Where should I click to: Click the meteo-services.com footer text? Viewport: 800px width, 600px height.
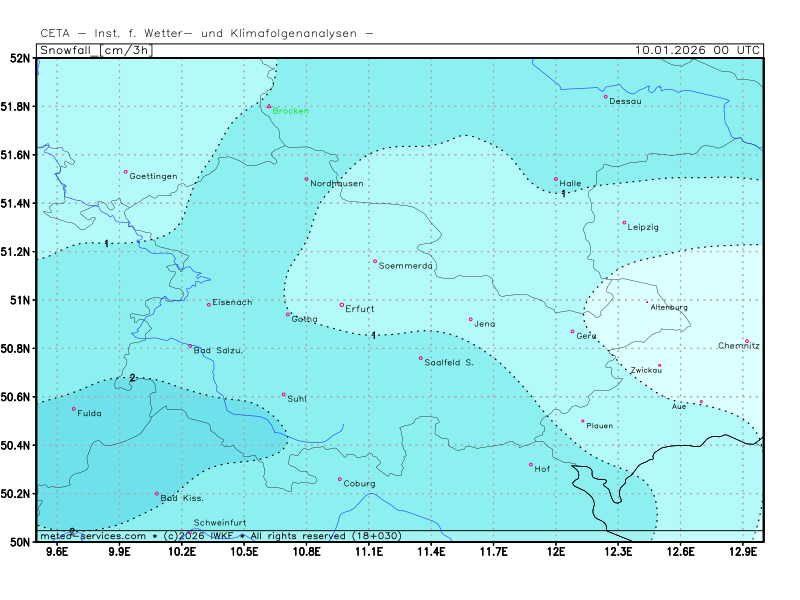click(92, 536)
